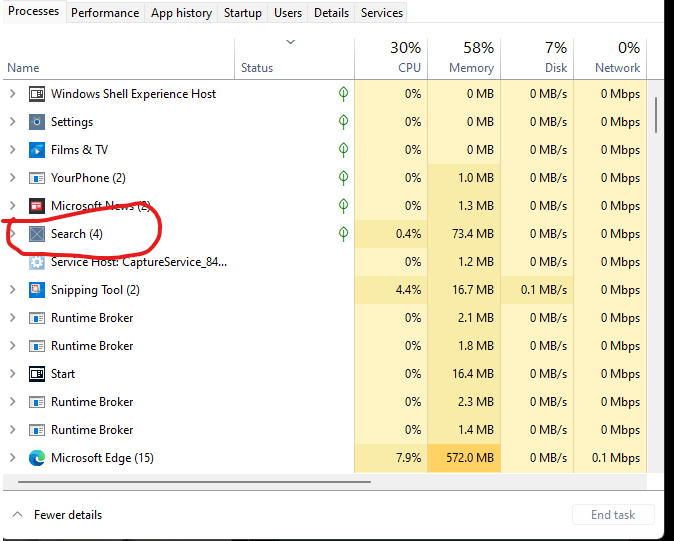Sort processes by the Disk column

(x=537, y=59)
